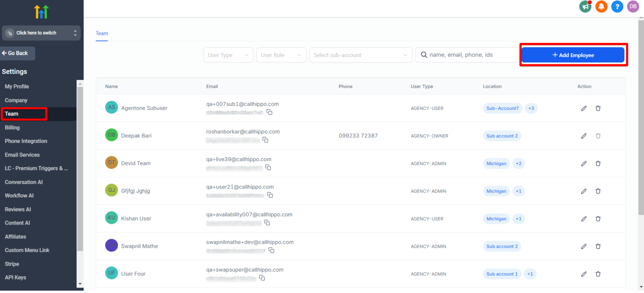Viewport: 644px width, 293px height.
Task: Copy ID under qa+swapsuper@callhippo.com
Action: point(262,278)
